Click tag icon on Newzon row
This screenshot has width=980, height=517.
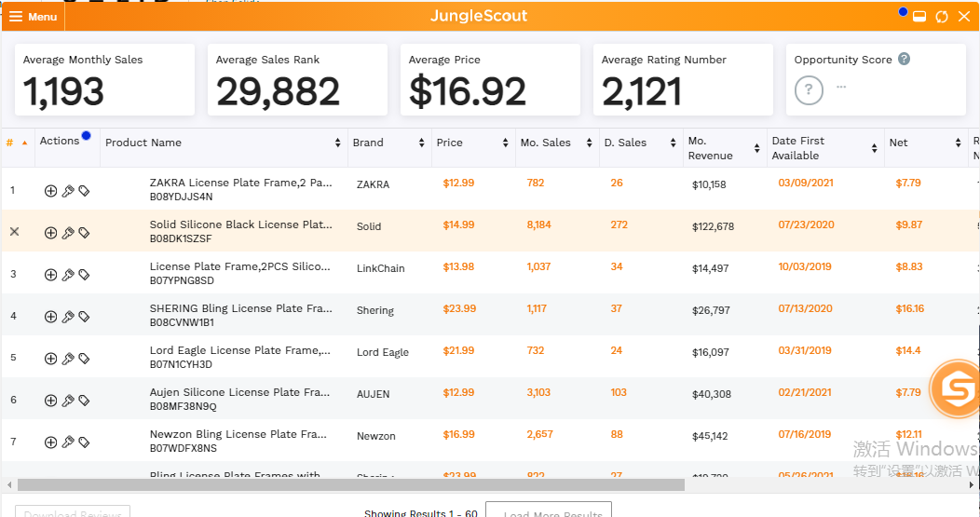click(x=84, y=442)
